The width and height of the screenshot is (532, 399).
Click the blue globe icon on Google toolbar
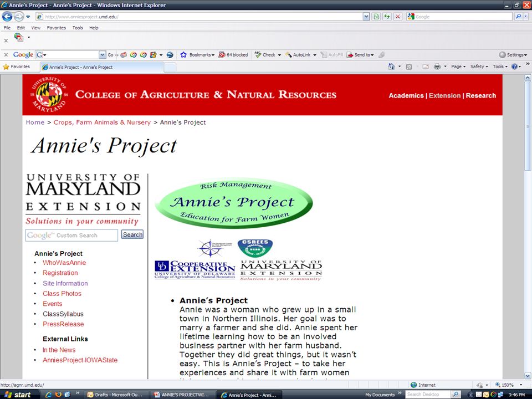pos(170,55)
